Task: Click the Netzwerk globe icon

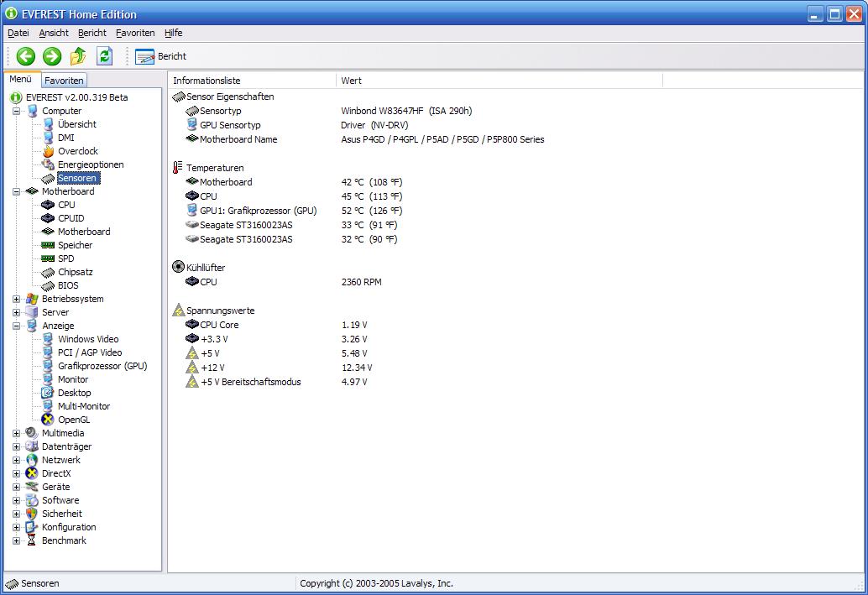Action: 32,460
